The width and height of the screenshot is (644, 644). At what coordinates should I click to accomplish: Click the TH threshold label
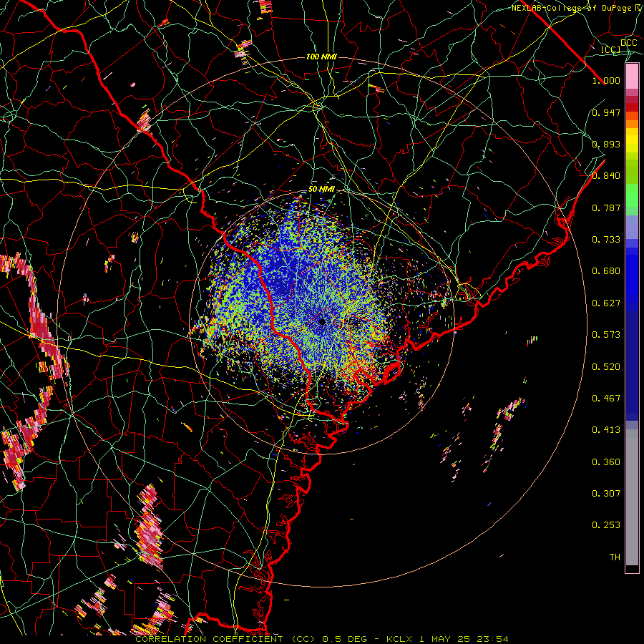(615, 557)
